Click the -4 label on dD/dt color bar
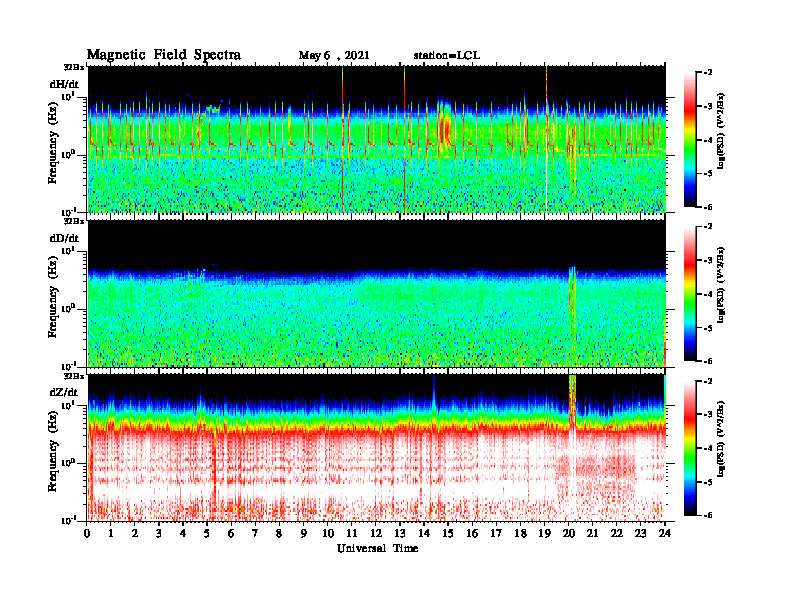The height and width of the screenshot is (612, 792). [708, 294]
